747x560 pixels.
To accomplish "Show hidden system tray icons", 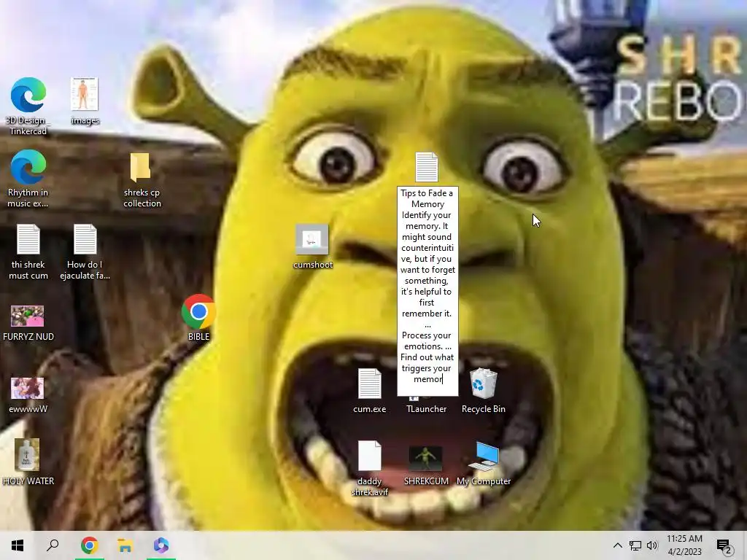I will pyautogui.click(x=617, y=545).
